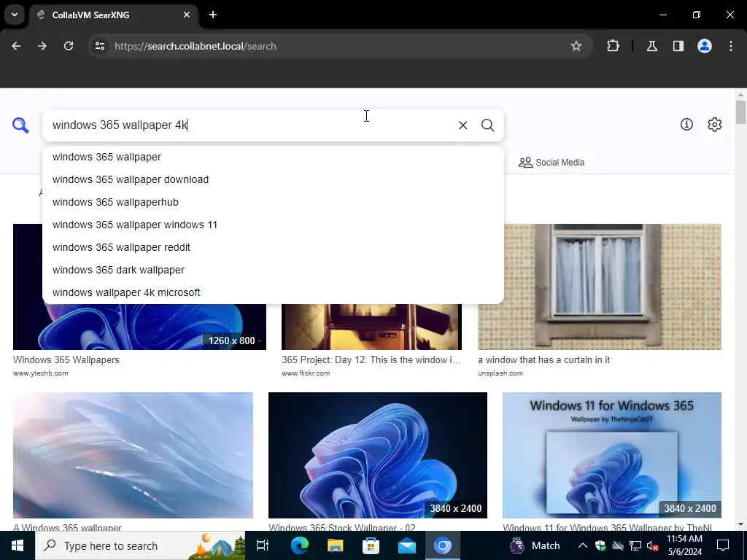Image resolution: width=747 pixels, height=560 pixels.
Task: Click the 'Windows 365 Wallpapers' title link
Action: point(66,360)
